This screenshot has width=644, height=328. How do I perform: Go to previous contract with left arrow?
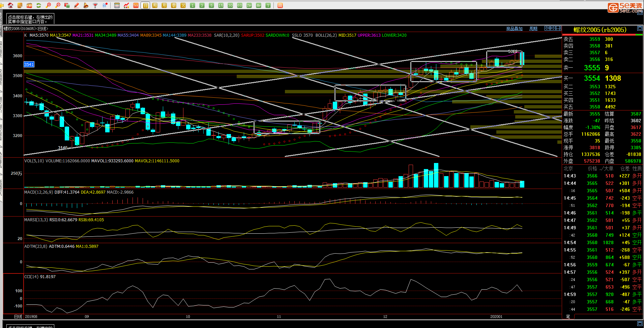pos(547,28)
